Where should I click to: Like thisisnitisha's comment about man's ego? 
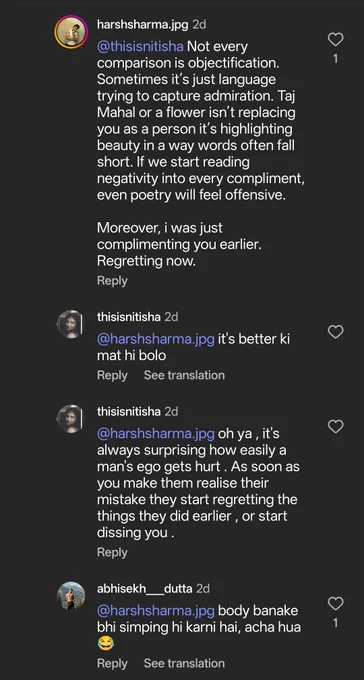coord(335,426)
